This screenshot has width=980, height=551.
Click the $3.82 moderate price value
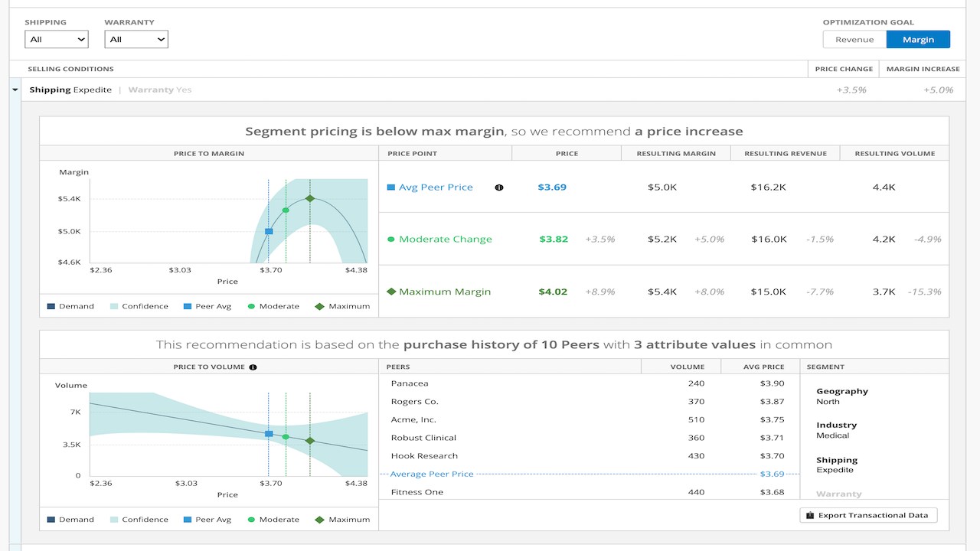554,240
